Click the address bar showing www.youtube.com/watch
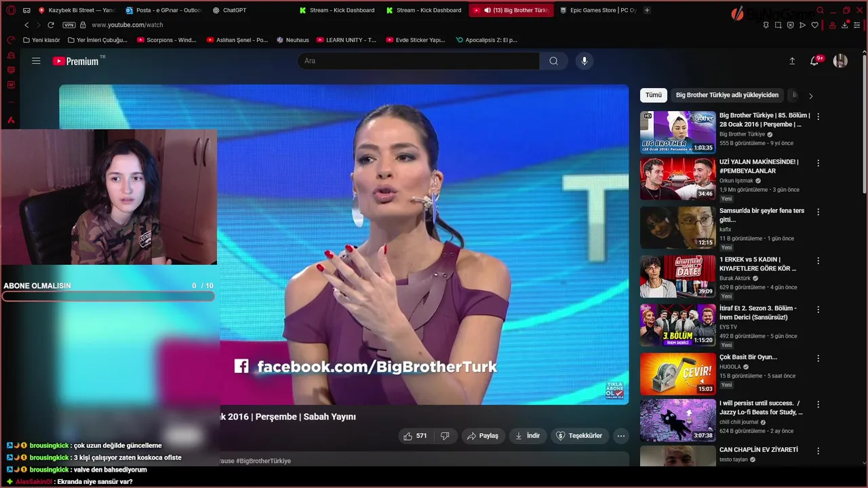 click(127, 25)
